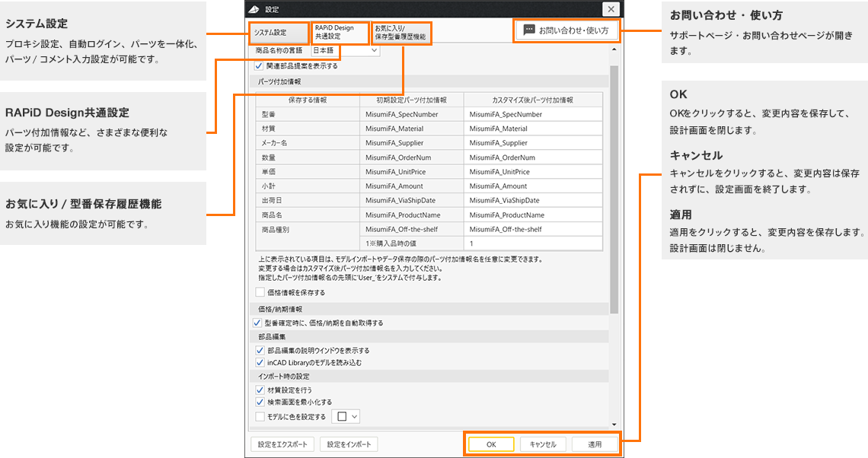Select the お気に入り/保存型番履歴機能 tab
The image size is (868, 458).
coord(401,33)
